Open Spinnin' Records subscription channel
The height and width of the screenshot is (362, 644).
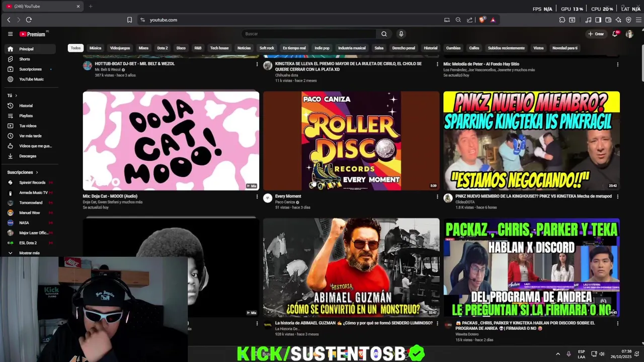pos(29,183)
